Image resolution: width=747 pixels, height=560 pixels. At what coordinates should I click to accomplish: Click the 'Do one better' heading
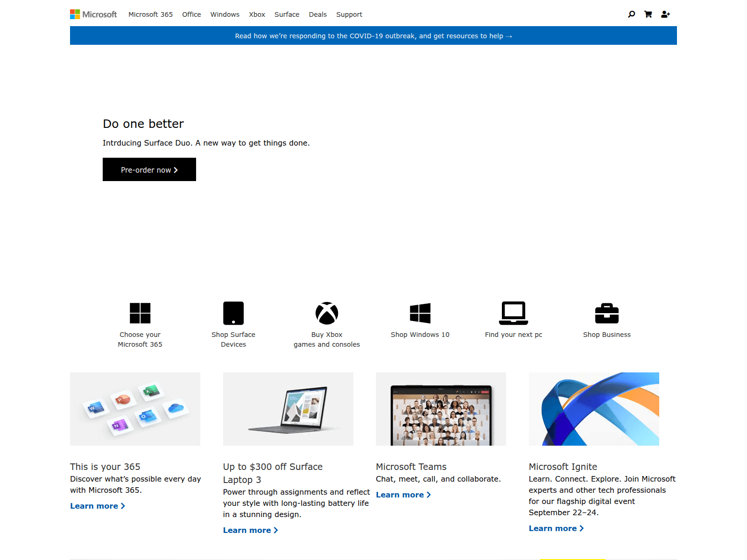point(143,124)
